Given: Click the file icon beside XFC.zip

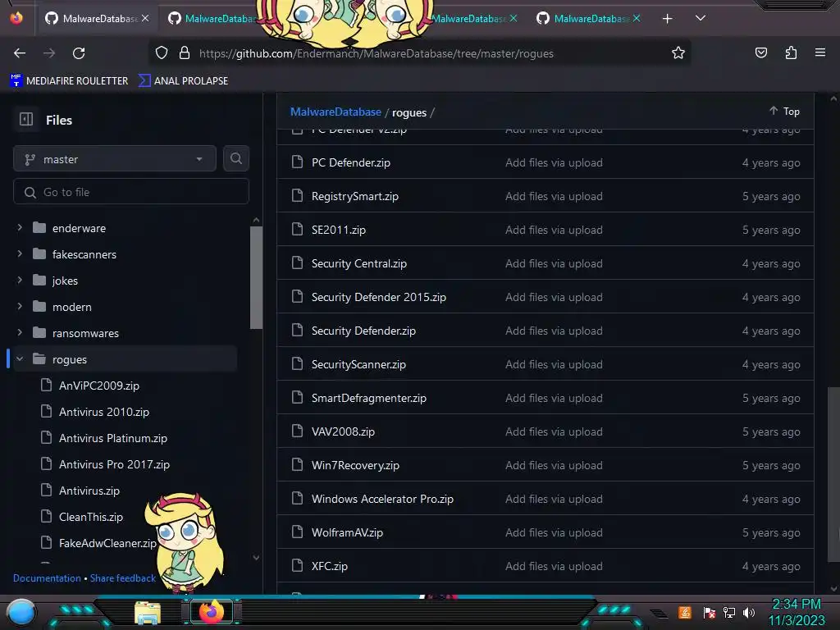Looking at the screenshot, I should click(297, 565).
